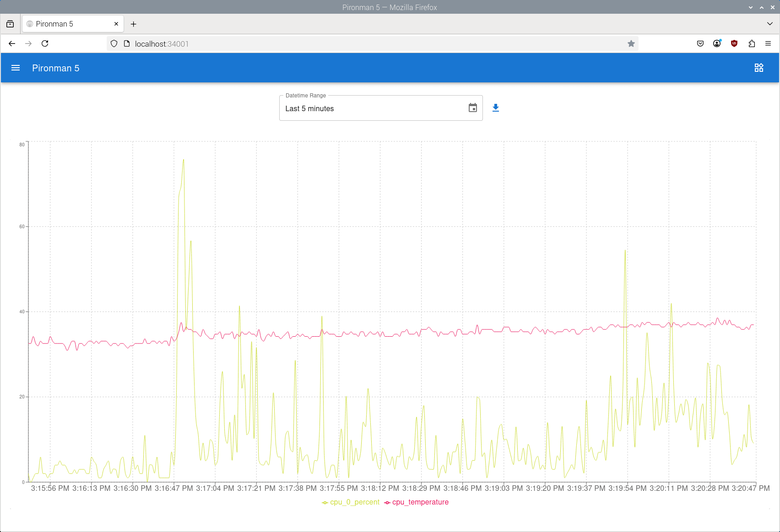This screenshot has width=780, height=532.
Task: Toggle cpu_0_percent series in legend
Action: (x=351, y=502)
